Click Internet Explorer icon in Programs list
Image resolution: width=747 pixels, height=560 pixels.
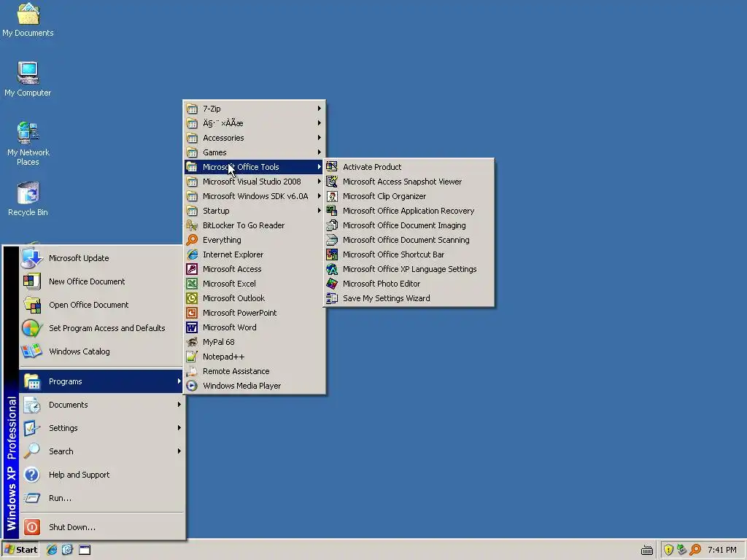[x=192, y=254]
